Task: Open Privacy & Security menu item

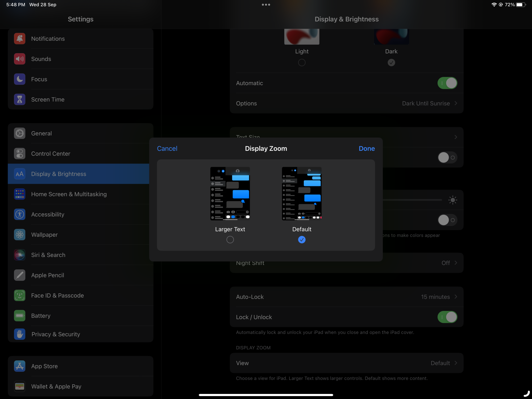Action: pyautogui.click(x=56, y=334)
